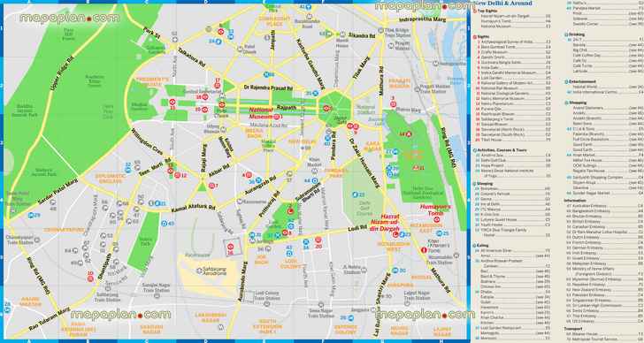Select the Chanakyapuri Train Station icon
This screenshot has height=343, width=644.
coord(37,240)
